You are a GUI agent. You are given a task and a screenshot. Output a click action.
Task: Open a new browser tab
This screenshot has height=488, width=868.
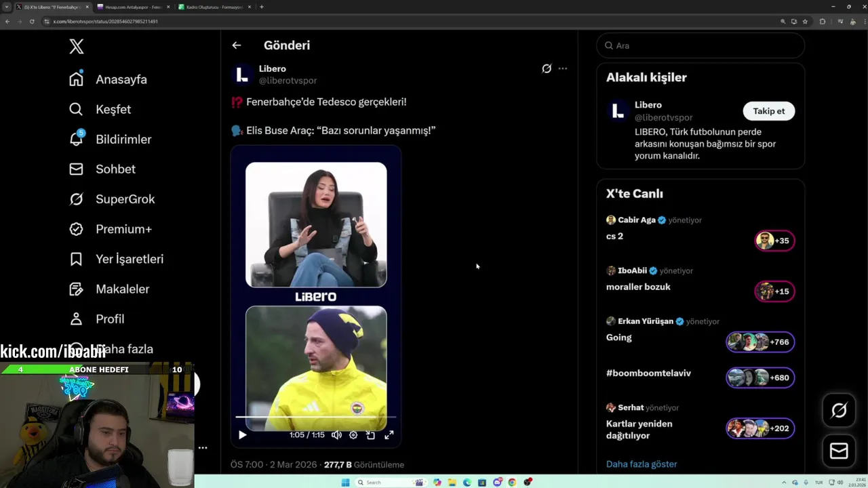(x=262, y=7)
